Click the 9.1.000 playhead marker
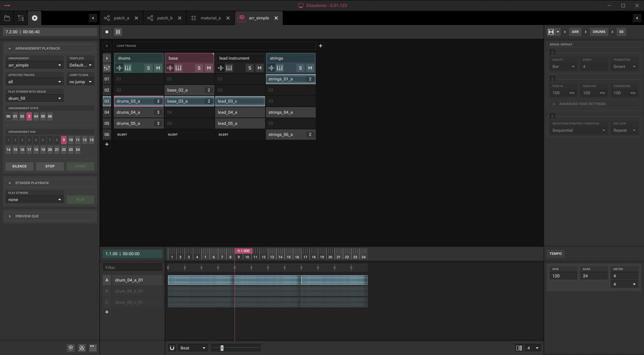The width and height of the screenshot is (644, 355). coord(244,251)
